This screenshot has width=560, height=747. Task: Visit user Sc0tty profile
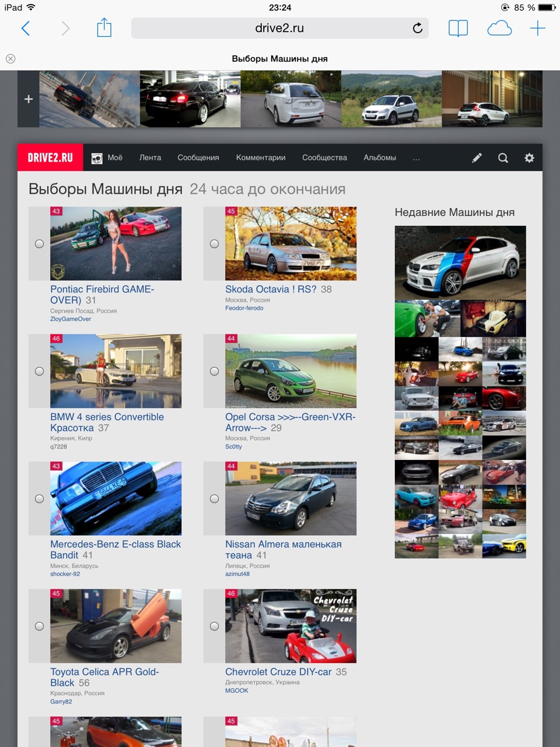click(x=233, y=447)
